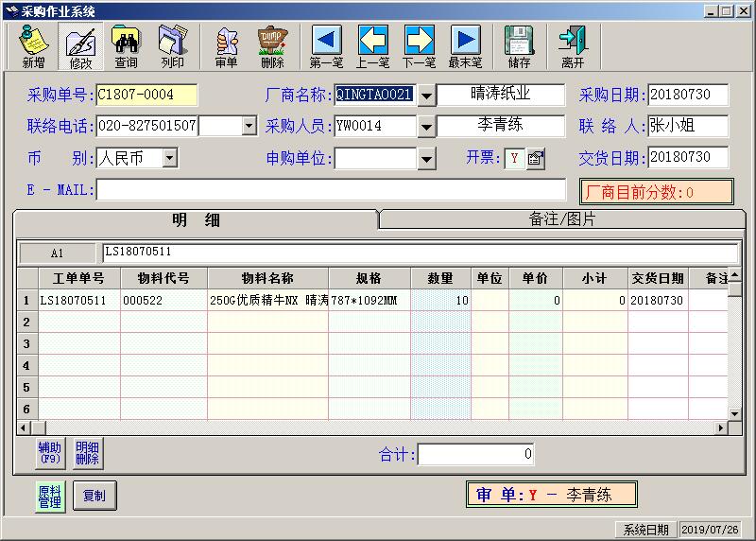This screenshot has width=756, height=541.
Task: Click the grid's 交货日期 column header
Action: (658, 278)
